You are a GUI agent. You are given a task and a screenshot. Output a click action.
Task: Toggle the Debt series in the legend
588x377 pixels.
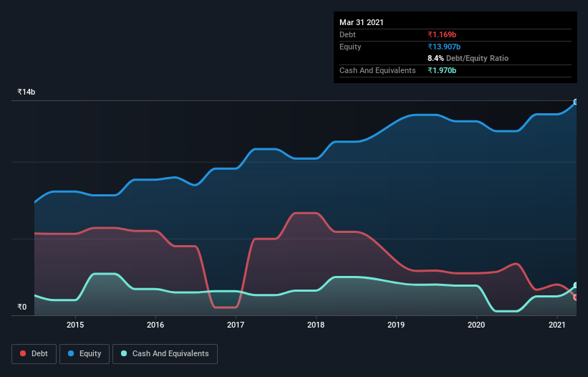pos(34,354)
